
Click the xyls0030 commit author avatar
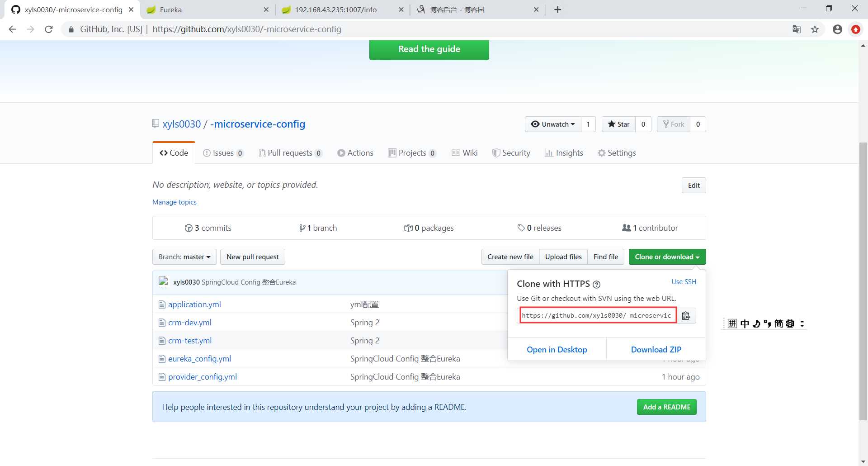click(163, 282)
